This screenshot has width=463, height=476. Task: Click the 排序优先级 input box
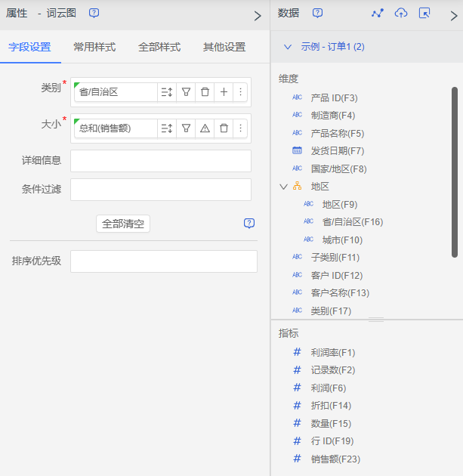coord(163,261)
